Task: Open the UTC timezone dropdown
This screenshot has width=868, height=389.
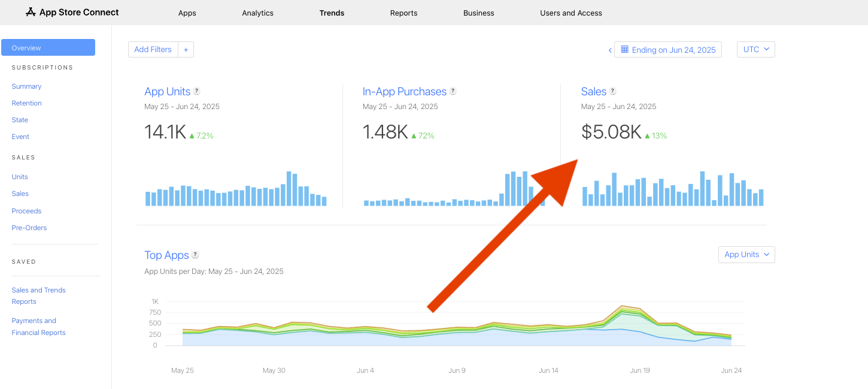Action: 755,49
